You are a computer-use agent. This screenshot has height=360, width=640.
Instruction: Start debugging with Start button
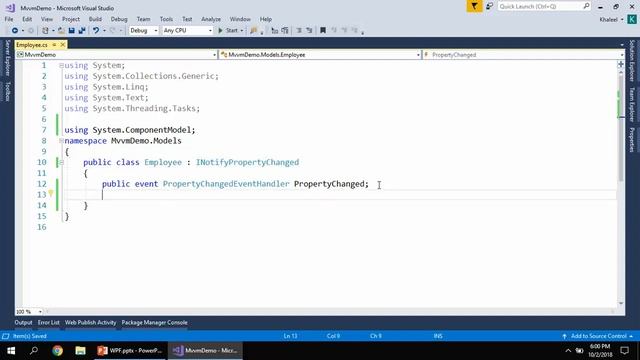pyautogui.click(x=228, y=31)
